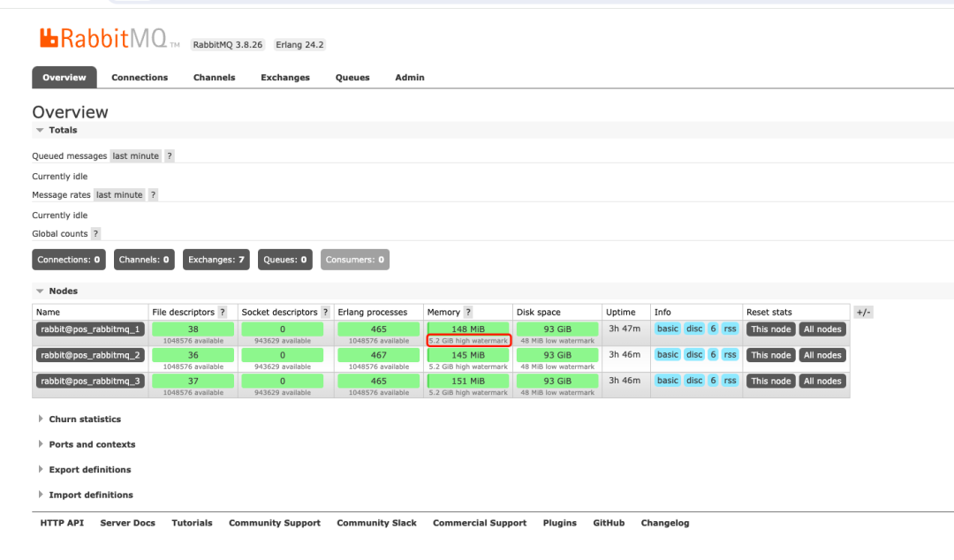Click the 6 tag for rabbitmq_2
Image resolution: width=954 pixels, height=560 pixels.
pos(713,355)
